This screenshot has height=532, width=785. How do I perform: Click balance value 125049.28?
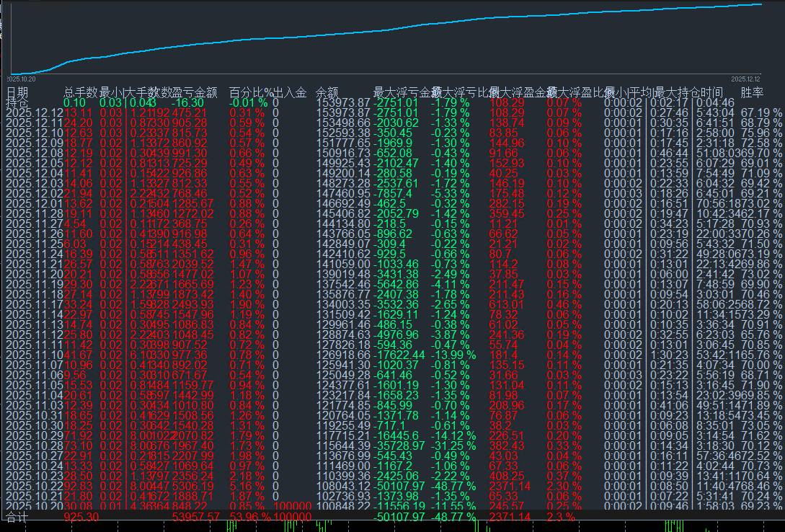(343, 375)
